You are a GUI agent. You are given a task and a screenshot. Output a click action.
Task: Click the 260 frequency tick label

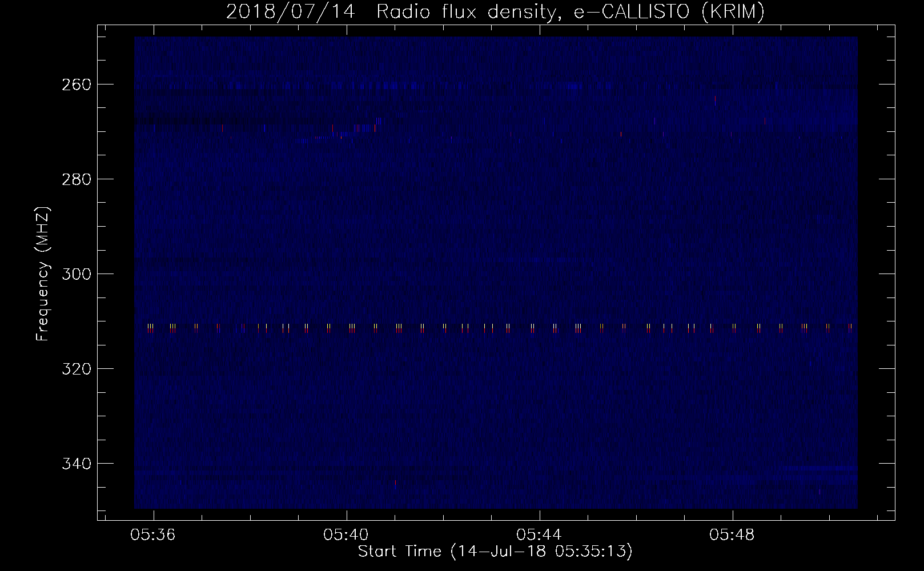click(x=76, y=85)
